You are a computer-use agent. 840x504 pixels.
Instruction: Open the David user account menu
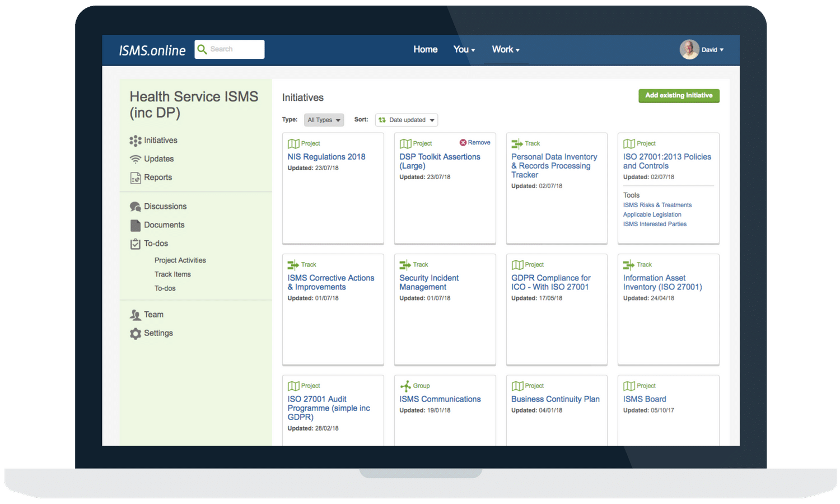point(702,50)
